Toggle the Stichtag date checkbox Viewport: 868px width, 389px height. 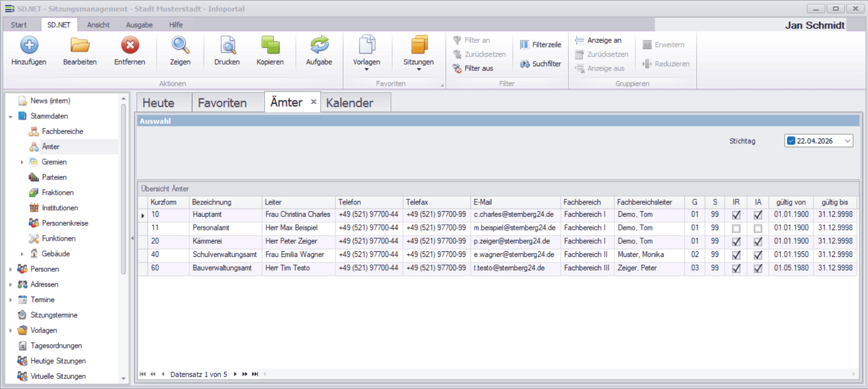coord(791,141)
